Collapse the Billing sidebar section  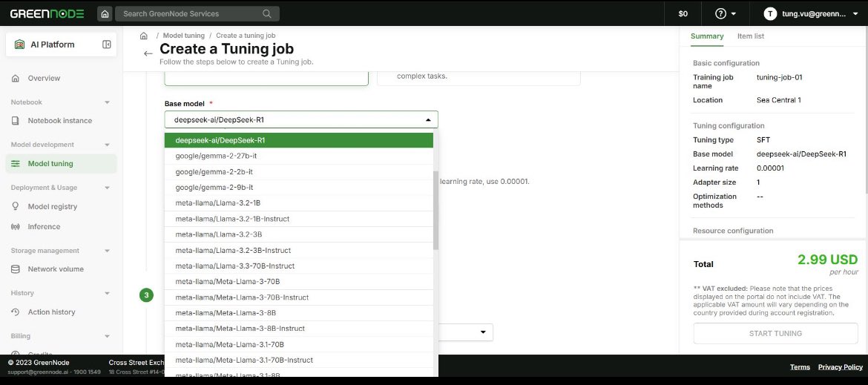click(x=107, y=336)
